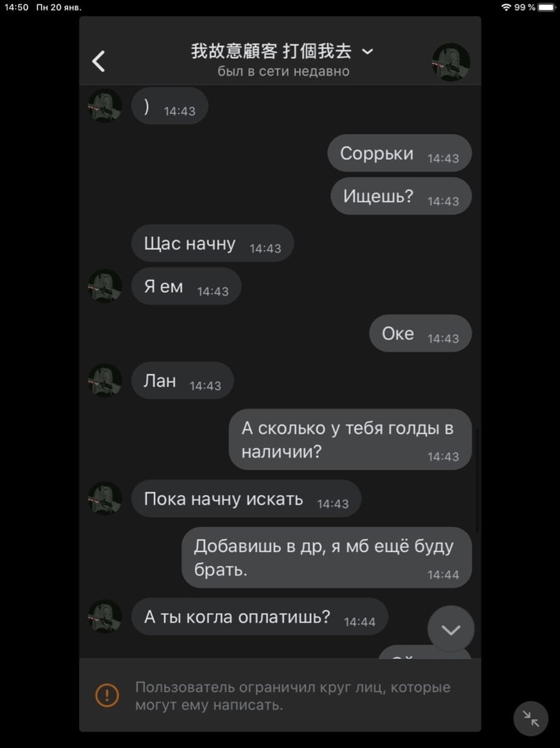Viewport: 560px width, 748px height.
Task: Select the "Соррьки" message bubble
Action: click(x=399, y=153)
